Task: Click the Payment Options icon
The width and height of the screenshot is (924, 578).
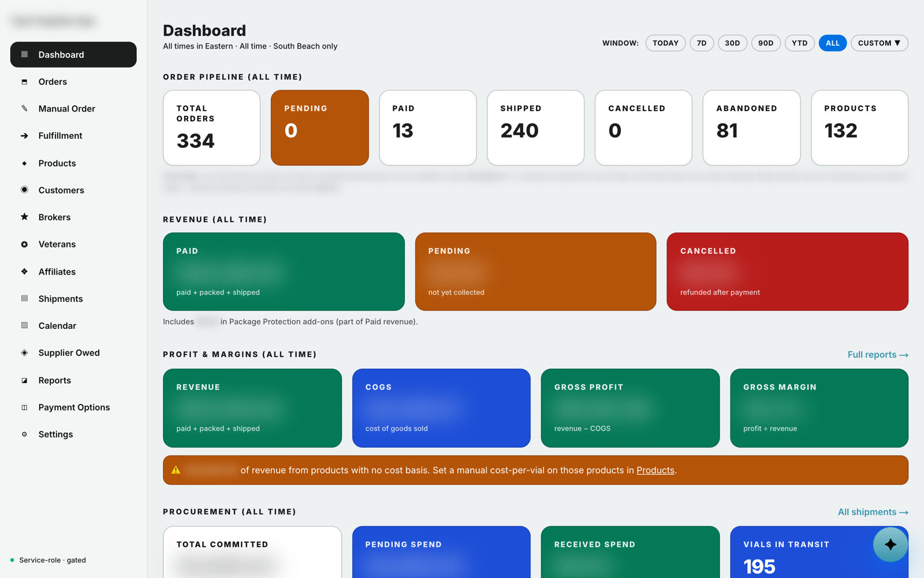Action: [x=24, y=407]
